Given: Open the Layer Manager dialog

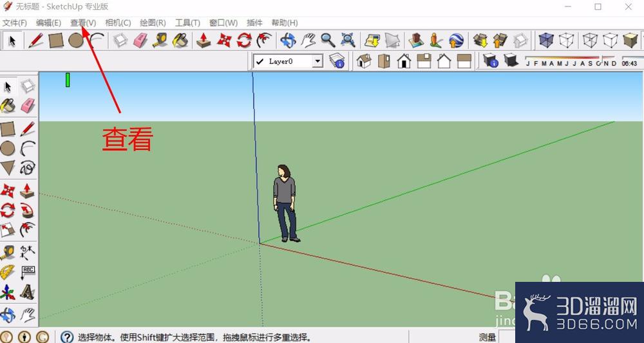Looking at the screenshot, I should pyautogui.click(x=337, y=61).
